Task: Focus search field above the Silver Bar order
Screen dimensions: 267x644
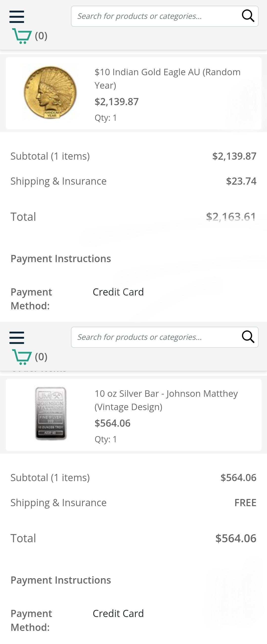Action: (155, 337)
